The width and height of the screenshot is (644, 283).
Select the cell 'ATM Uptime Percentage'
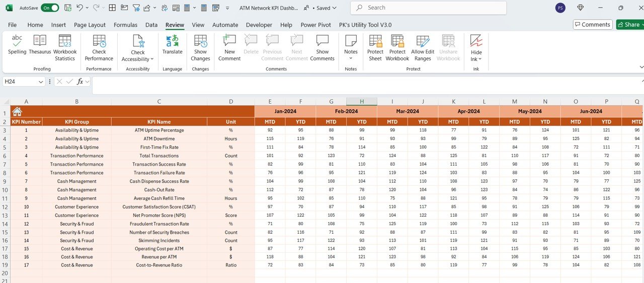click(159, 130)
